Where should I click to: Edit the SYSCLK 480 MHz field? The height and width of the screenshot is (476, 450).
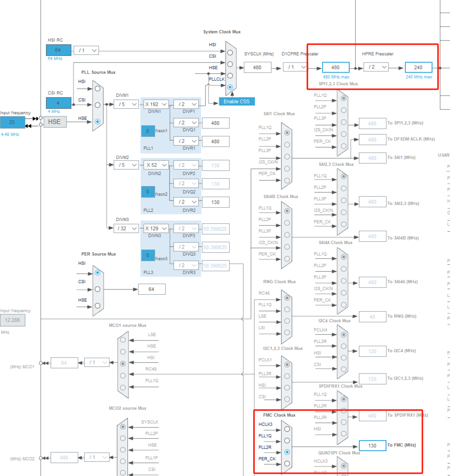click(257, 67)
